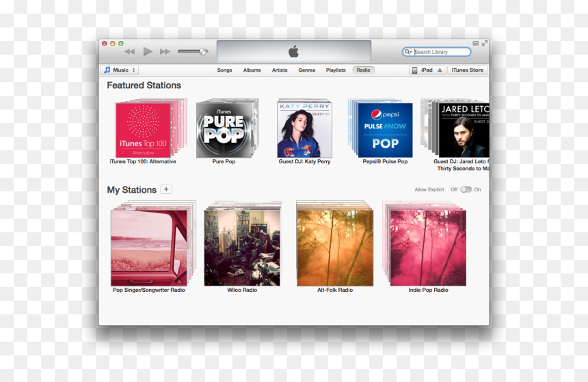The image size is (588, 382).
Task: Open the Pepsi Pulse Pop station artwork
Action: pos(385,130)
